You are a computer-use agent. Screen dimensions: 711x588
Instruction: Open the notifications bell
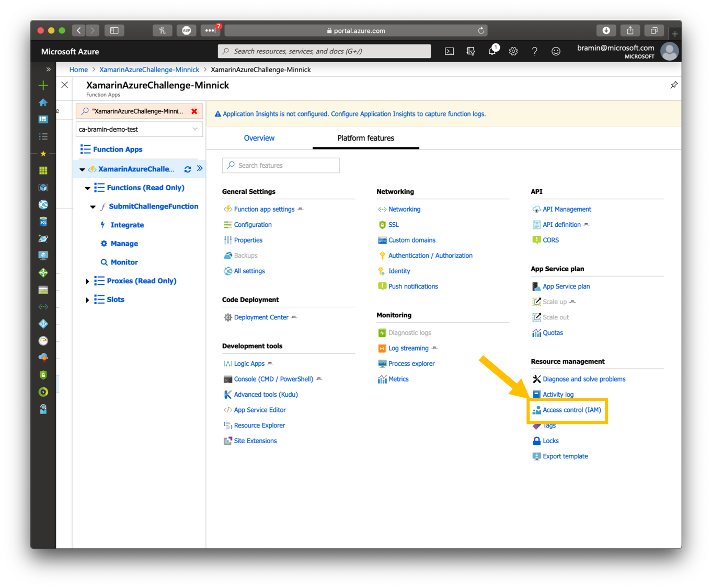(492, 51)
